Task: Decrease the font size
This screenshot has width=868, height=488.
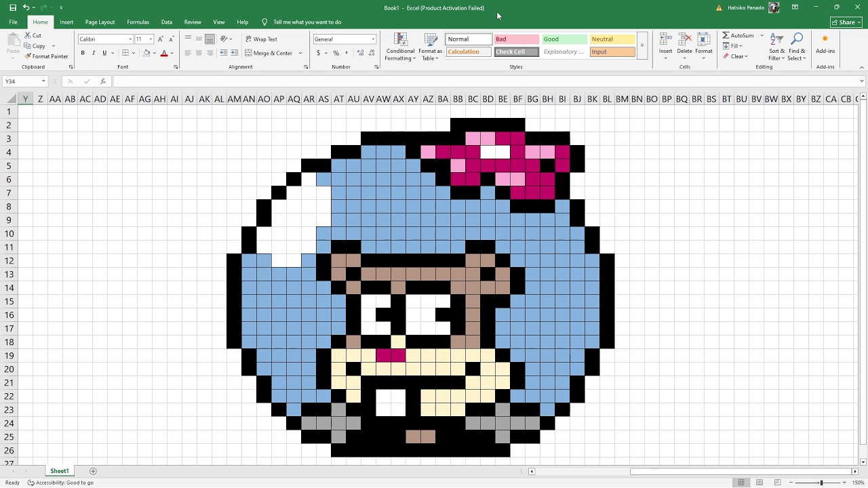Action: [x=171, y=39]
